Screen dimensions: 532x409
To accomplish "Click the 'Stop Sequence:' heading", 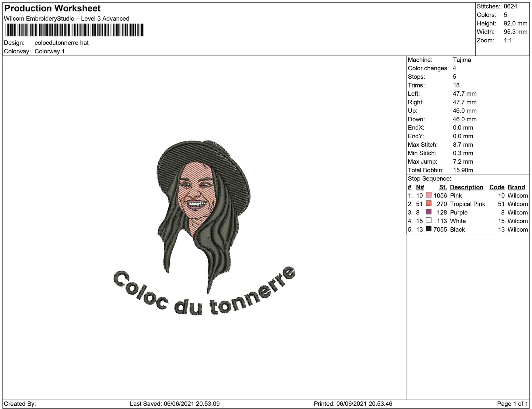I will 429,178.
